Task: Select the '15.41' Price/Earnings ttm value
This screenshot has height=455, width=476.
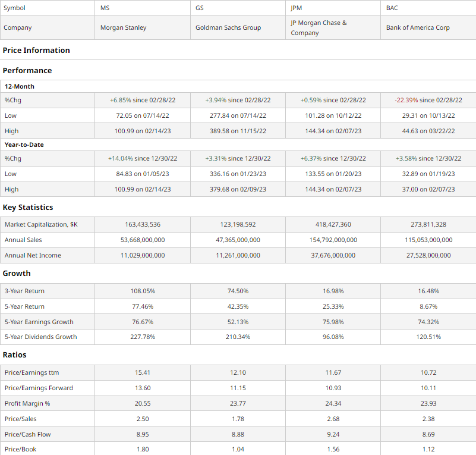Action: click(143, 373)
